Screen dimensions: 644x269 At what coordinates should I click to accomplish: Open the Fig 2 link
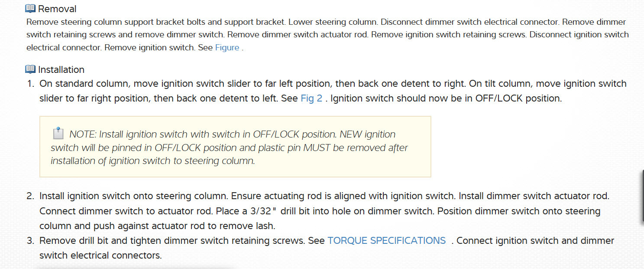coord(311,98)
